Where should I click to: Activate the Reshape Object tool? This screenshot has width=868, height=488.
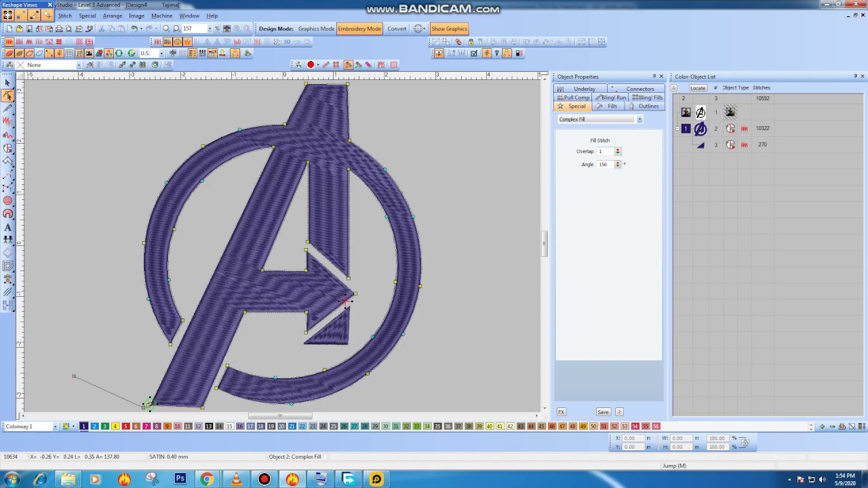pyautogui.click(x=7, y=96)
